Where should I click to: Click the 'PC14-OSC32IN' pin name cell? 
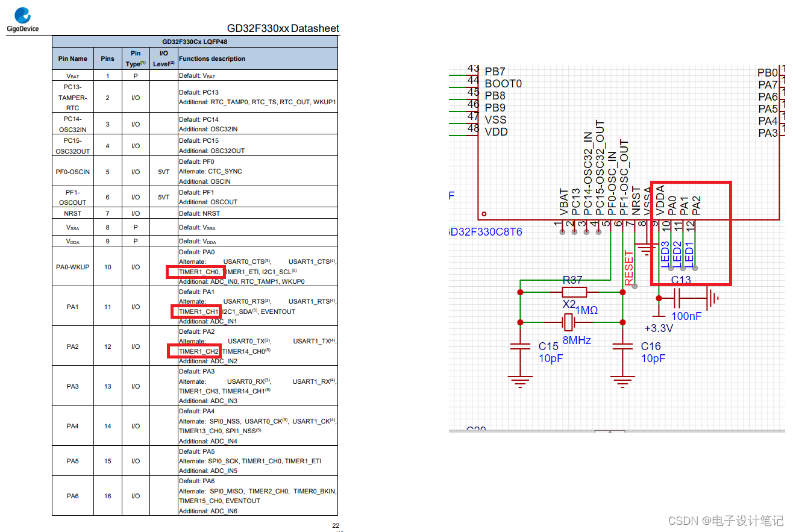72,124
